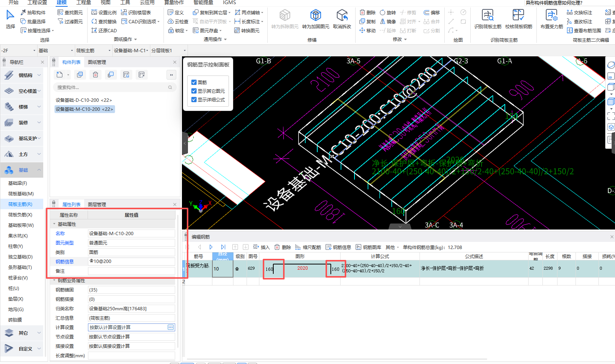Open the 工程量 ribbon tab
Viewport: 615px width, 364px height.
click(83, 3)
